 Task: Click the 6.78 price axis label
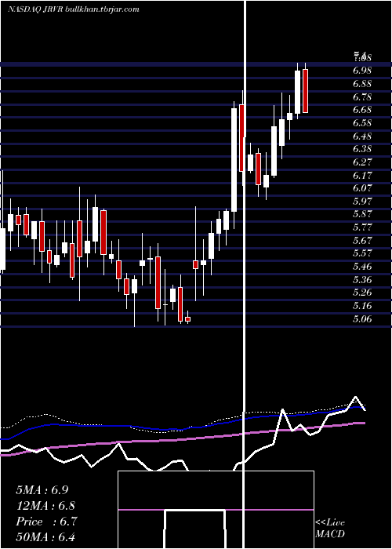pyautogui.click(x=362, y=97)
